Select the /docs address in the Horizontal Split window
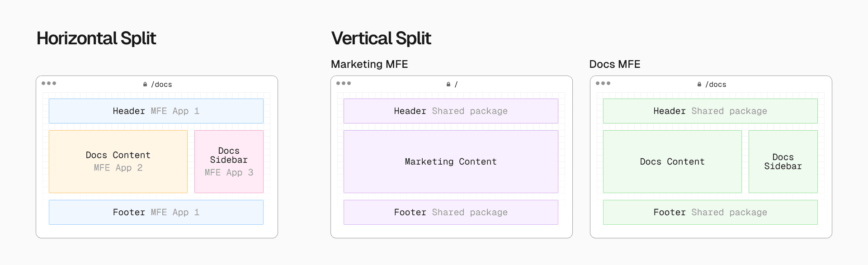The height and width of the screenshot is (265, 868). (x=161, y=85)
